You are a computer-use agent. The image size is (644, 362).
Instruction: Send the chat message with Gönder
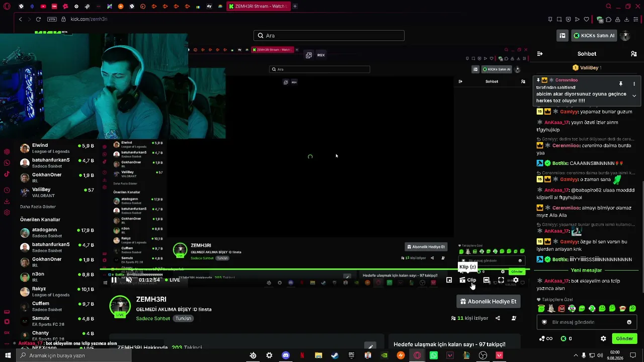coord(624,338)
